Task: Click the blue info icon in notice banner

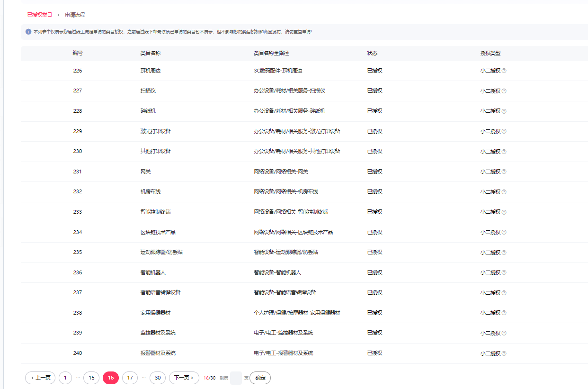Action: click(28, 32)
